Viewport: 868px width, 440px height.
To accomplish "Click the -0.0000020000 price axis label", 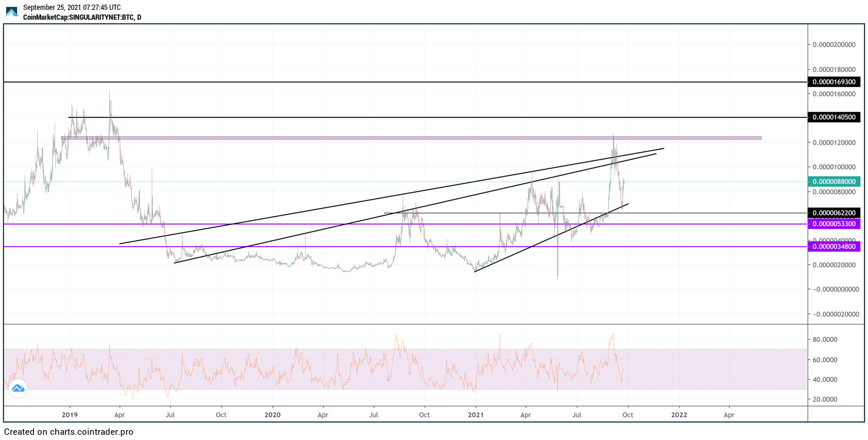I will [x=834, y=314].
